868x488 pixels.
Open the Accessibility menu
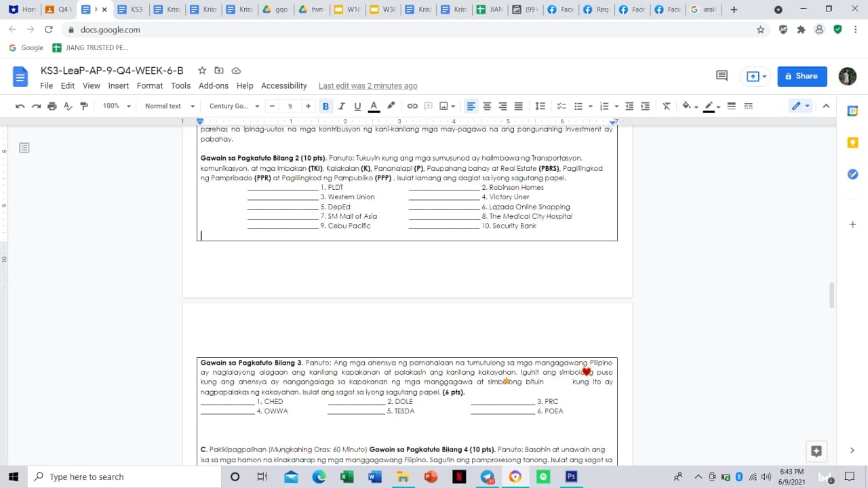(284, 86)
